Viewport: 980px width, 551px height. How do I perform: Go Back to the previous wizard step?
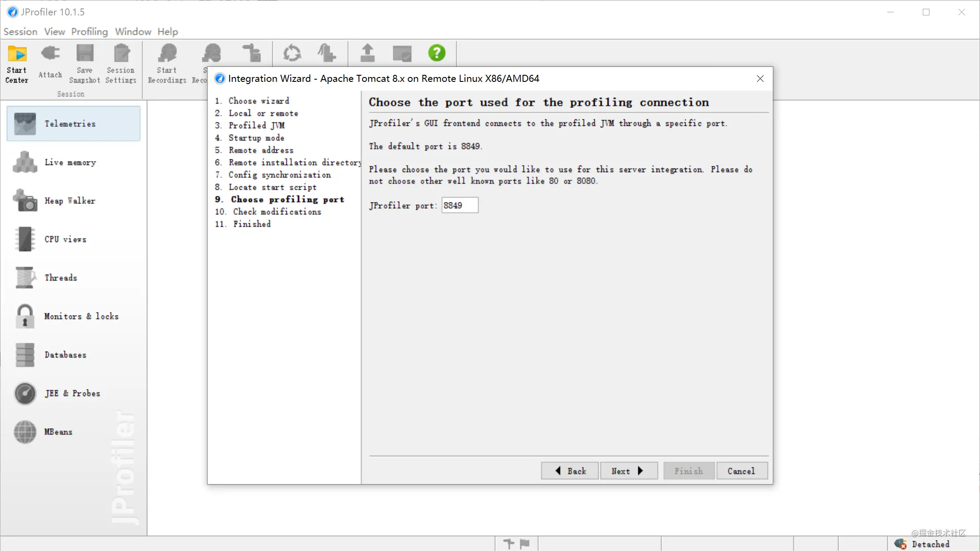click(x=569, y=470)
